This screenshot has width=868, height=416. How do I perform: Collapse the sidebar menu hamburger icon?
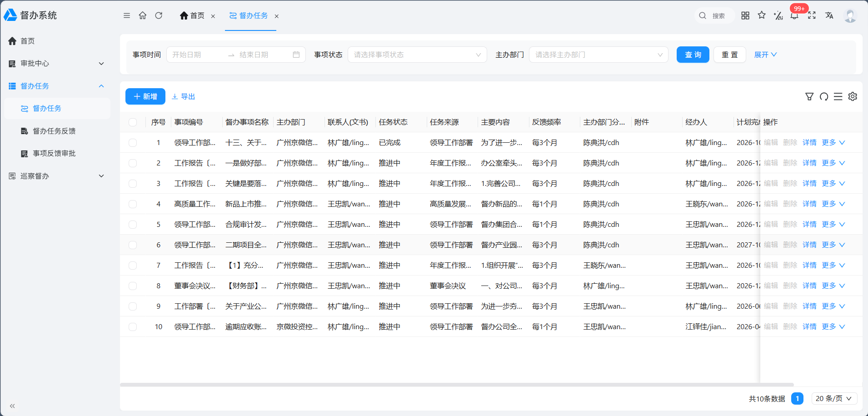point(127,15)
